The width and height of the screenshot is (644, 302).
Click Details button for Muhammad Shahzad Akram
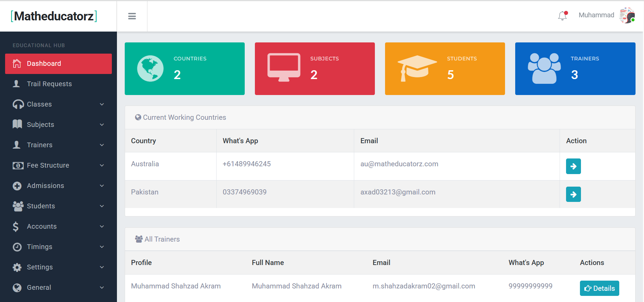[x=599, y=288]
